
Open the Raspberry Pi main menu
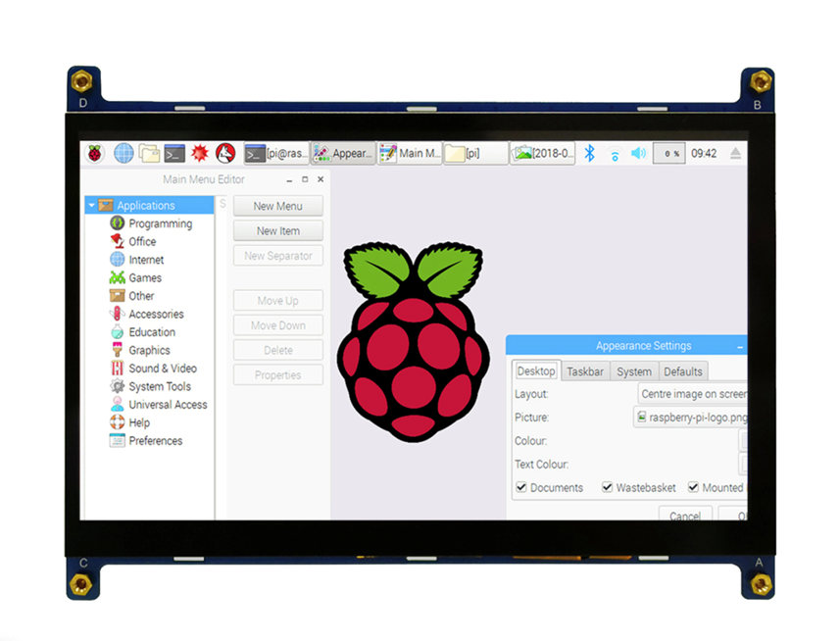95,154
